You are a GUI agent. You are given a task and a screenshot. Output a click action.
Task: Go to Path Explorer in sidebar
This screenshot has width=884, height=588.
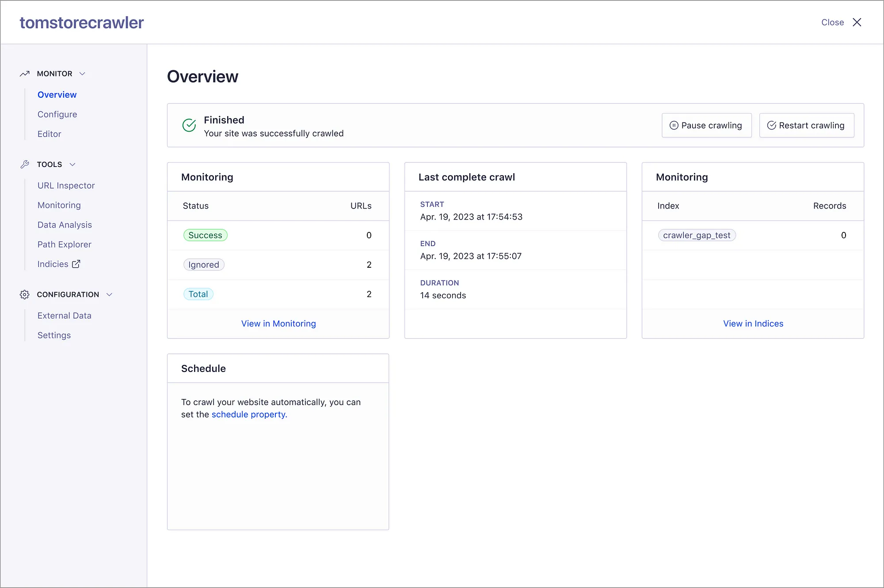click(64, 244)
